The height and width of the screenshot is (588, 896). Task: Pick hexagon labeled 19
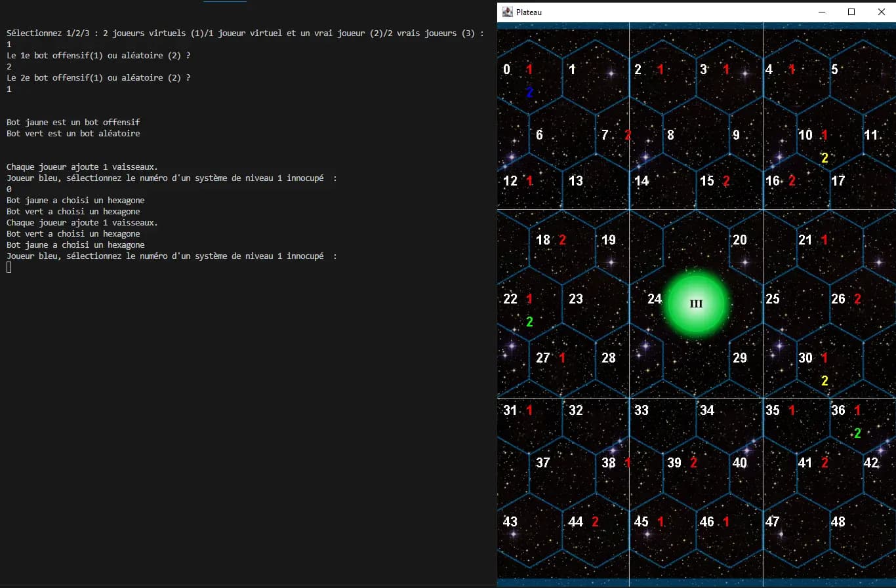point(609,240)
